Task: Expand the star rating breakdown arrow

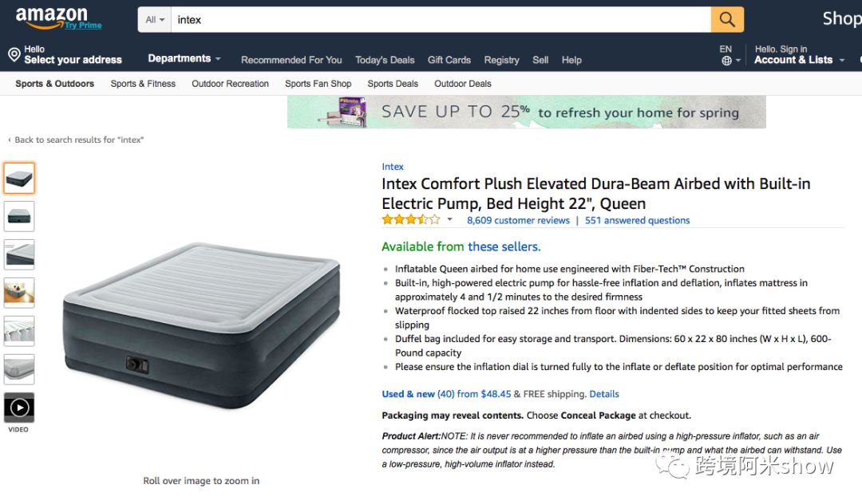Action: coord(449,219)
